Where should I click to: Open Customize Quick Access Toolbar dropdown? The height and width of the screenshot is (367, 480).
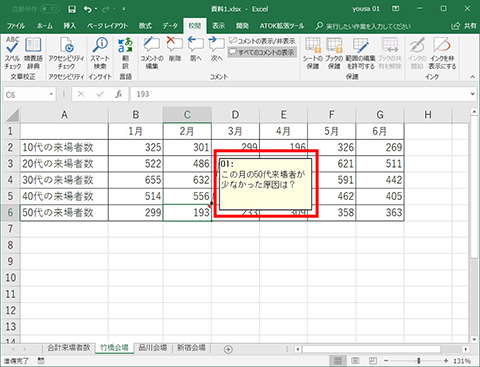pos(124,9)
